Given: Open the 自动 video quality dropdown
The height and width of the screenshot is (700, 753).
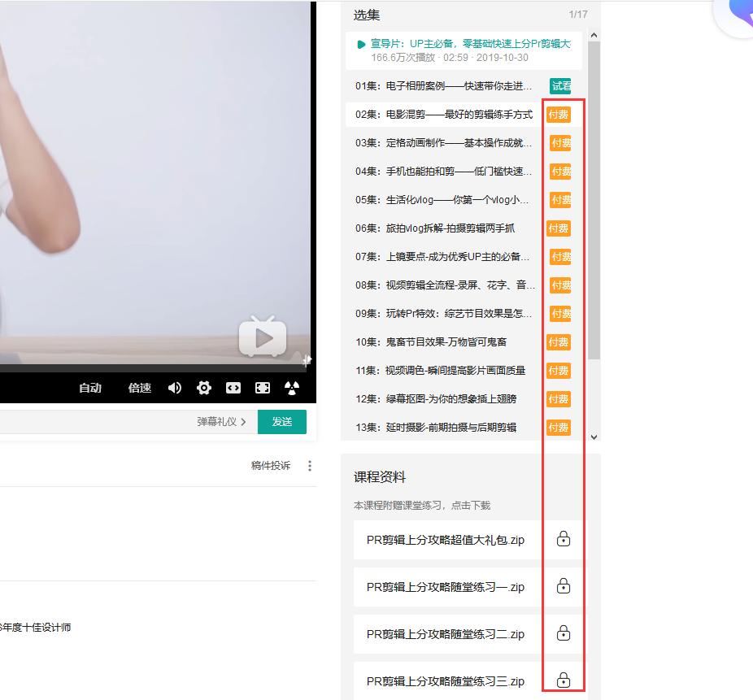Looking at the screenshot, I should [x=90, y=388].
